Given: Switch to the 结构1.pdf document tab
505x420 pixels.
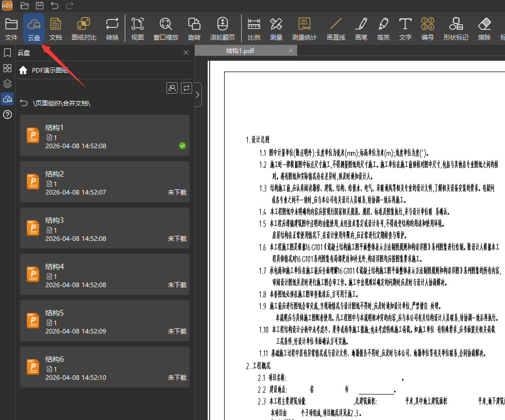Looking at the screenshot, I should click(240, 50).
